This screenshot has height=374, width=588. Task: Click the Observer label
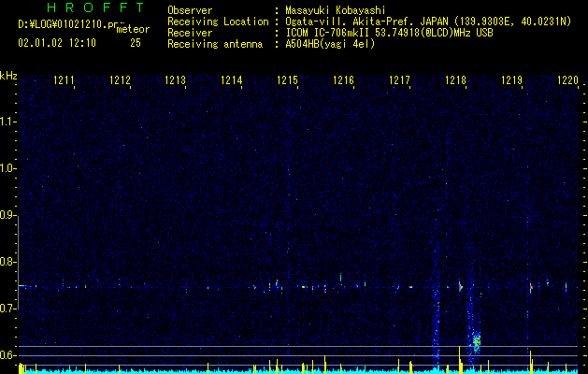190,10
